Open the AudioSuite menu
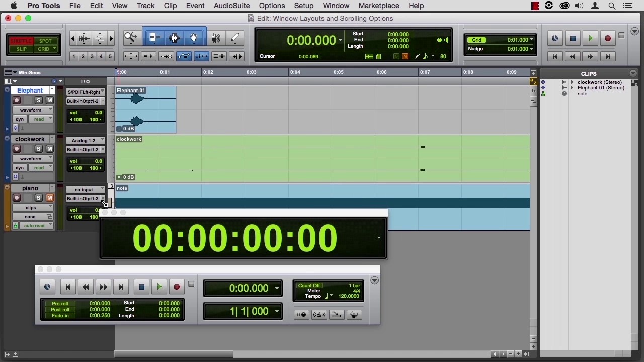The height and width of the screenshot is (362, 644). tap(231, 6)
